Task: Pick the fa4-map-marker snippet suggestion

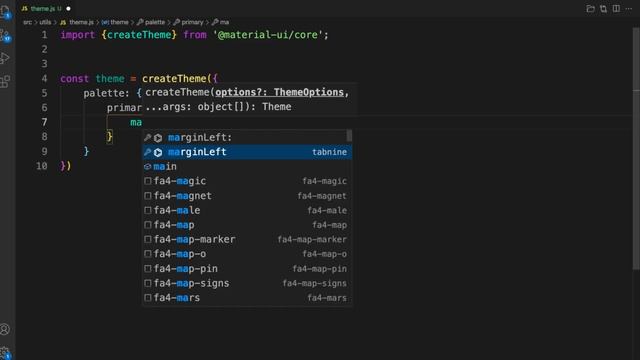Action: (247, 240)
